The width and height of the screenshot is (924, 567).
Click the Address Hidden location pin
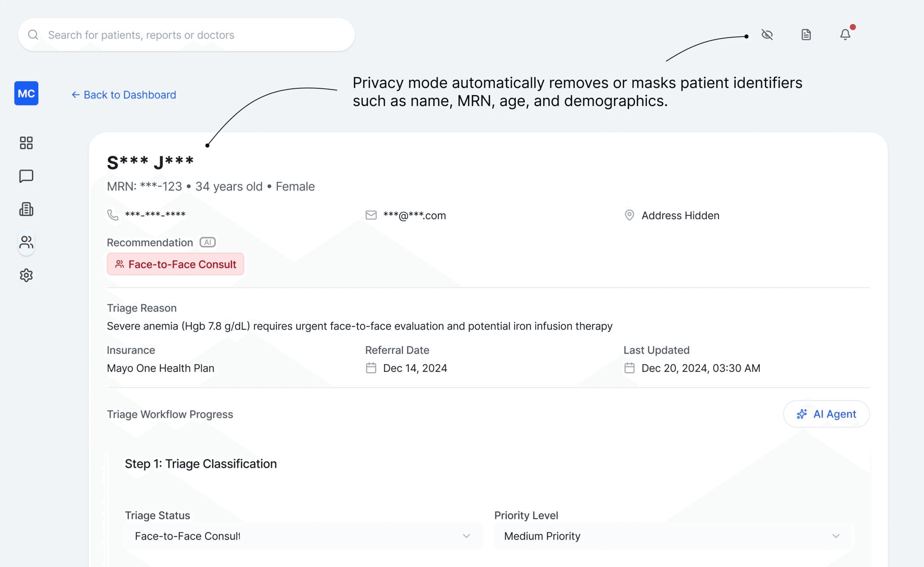(x=629, y=215)
